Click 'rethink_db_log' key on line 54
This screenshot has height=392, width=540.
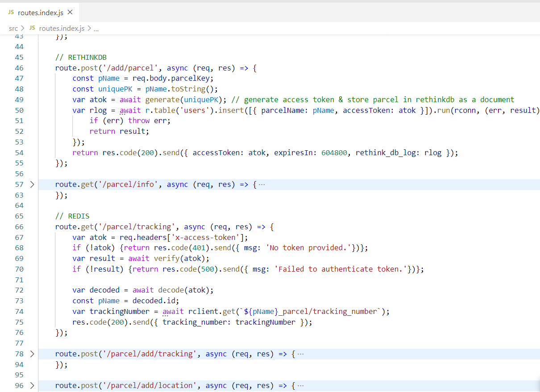click(x=385, y=153)
